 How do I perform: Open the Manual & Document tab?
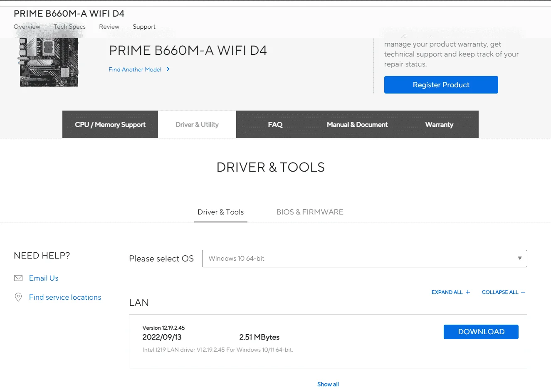pyautogui.click(x=357, y=124)
